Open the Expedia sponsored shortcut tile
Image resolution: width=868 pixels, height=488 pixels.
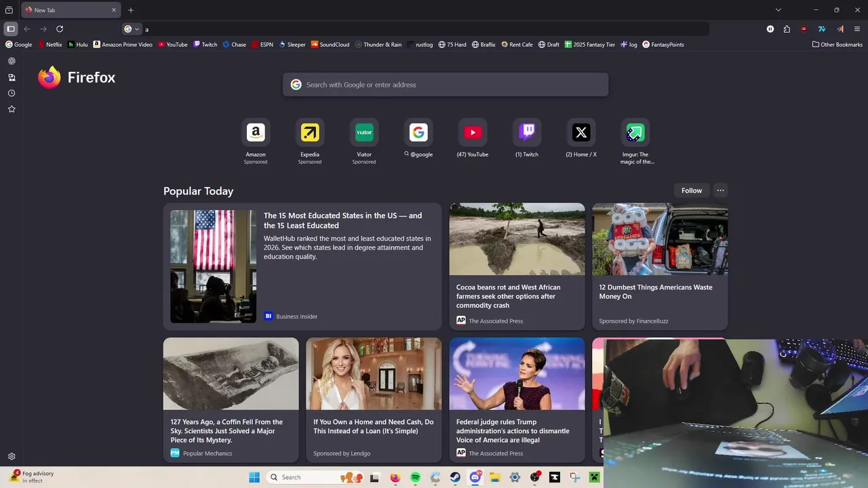310,141
